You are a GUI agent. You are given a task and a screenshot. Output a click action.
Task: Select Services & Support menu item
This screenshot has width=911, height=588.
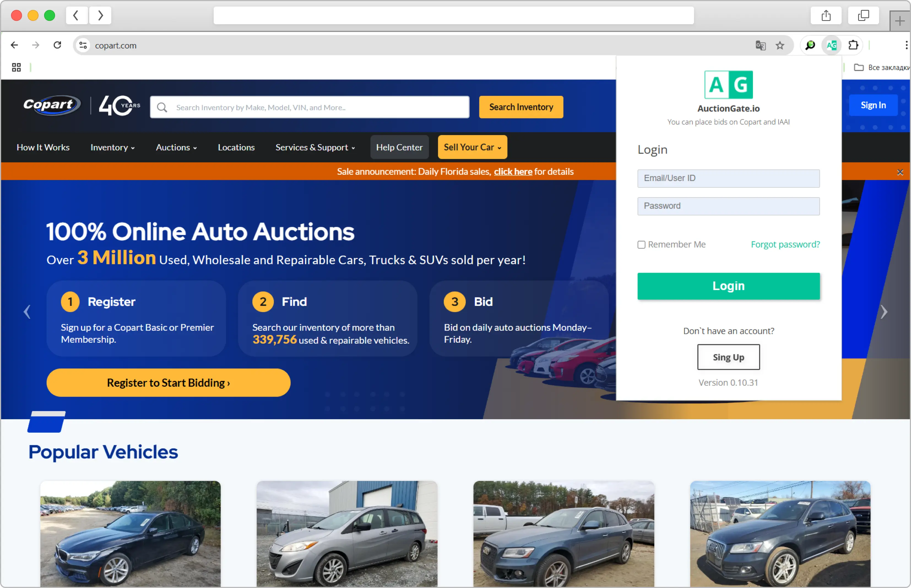[315, 147]
